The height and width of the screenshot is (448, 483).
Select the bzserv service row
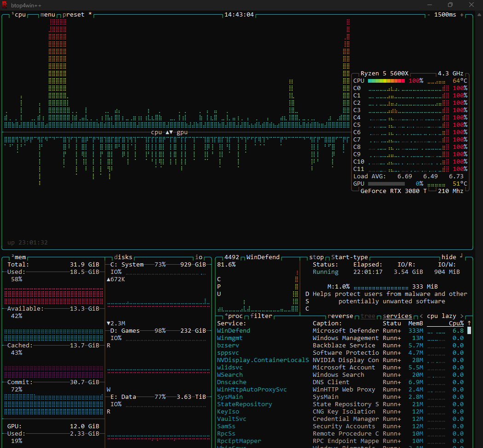[340, 346]
